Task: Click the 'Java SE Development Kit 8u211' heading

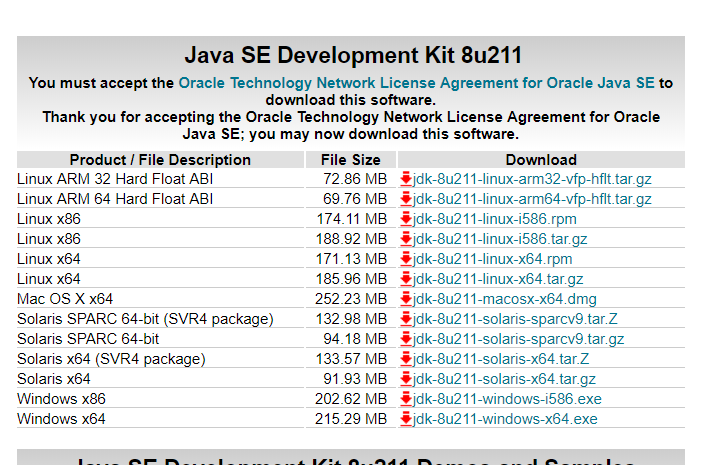Action: pos(353,55)
